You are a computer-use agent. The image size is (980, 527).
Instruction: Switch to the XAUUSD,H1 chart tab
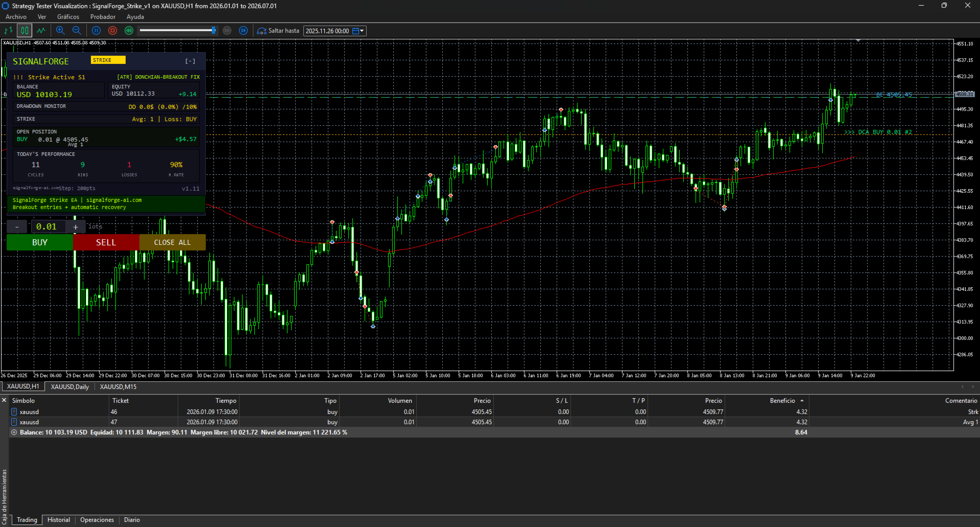point(23,387)
